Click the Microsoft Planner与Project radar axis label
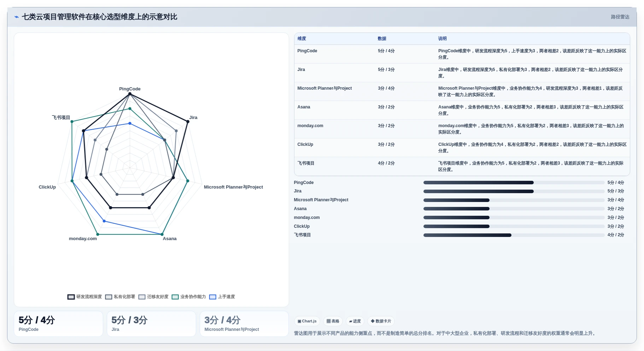Viewport: 644px width, 351px height. pyautogui.click(x=233, y=187)
